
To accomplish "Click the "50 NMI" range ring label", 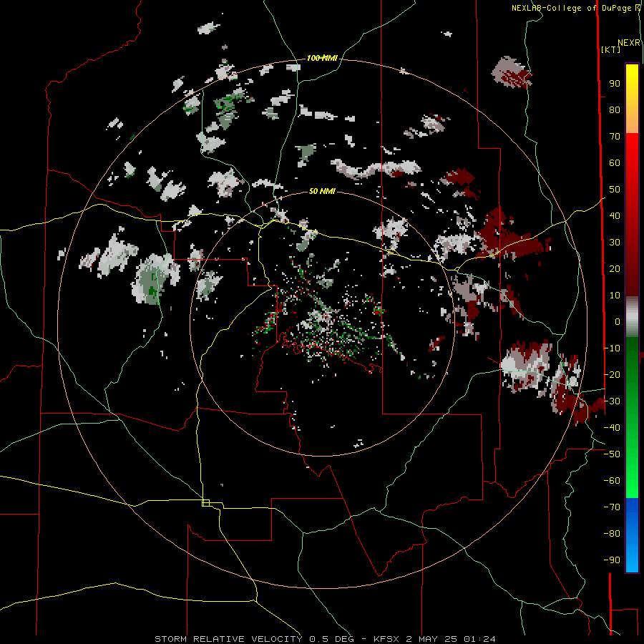I will [322, 191].
